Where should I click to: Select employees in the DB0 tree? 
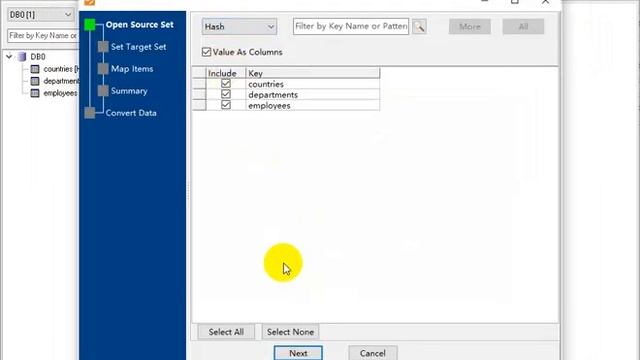60,93
